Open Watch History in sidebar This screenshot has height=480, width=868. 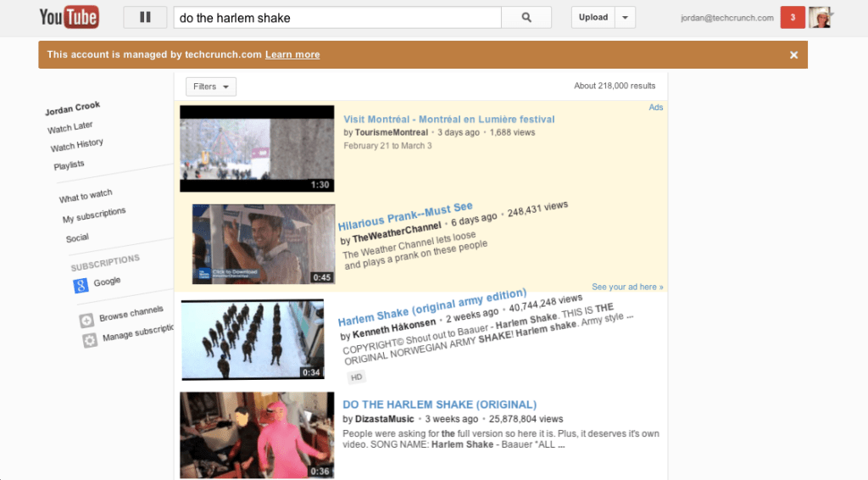[76, 145]
